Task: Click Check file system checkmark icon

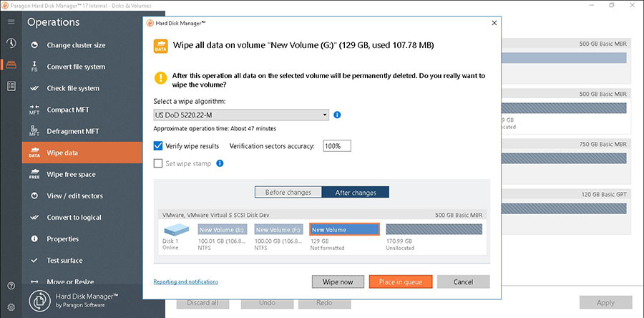Action: pos(34,88)
